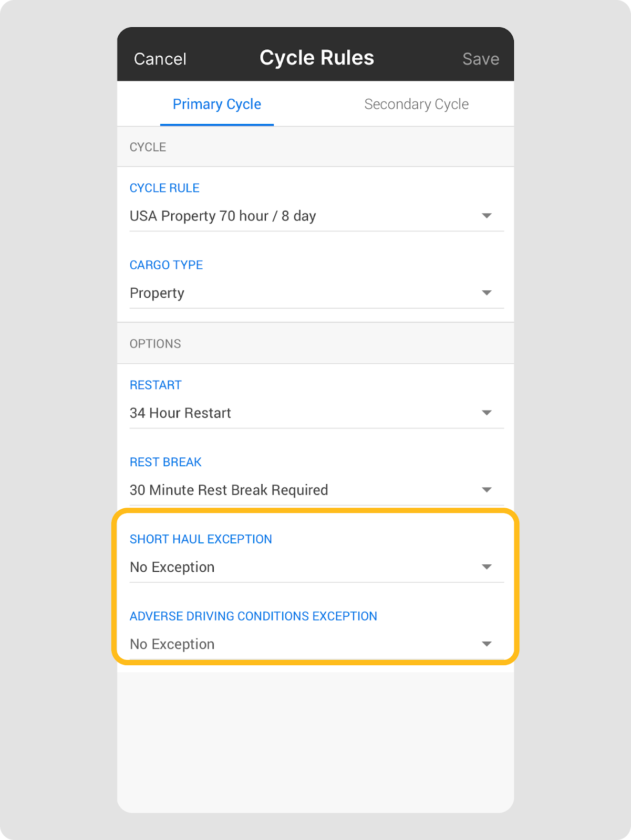Click No Exception under Short Haul Exception
Viewport: 631px width, 840px height.
tap(172, 568)
